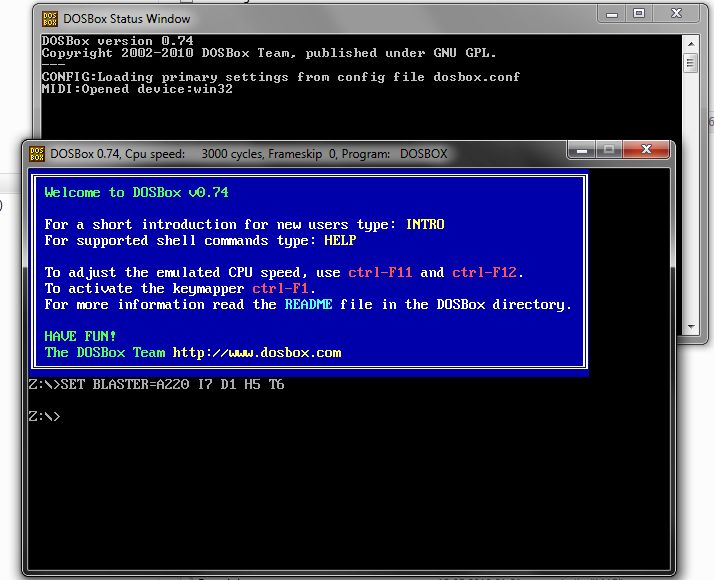Click the cyan README text
The width and height of the screenshot is (714, 580).
[308, 304]
